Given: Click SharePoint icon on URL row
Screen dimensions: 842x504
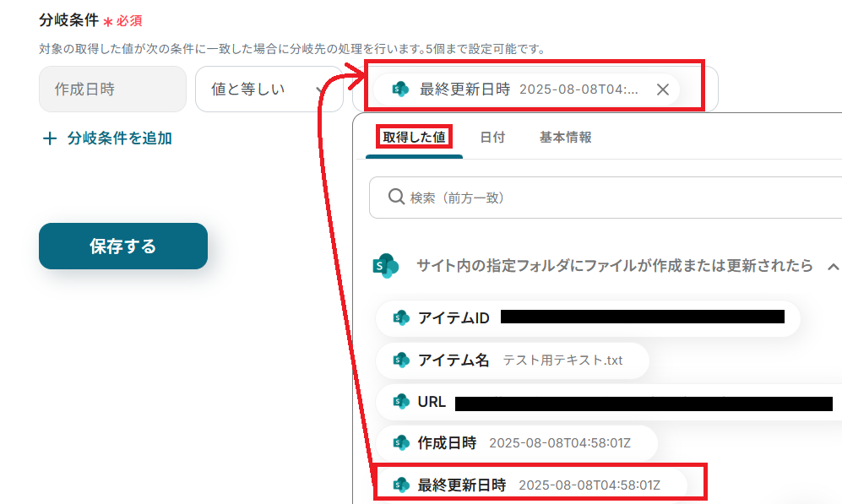Looking at the screenshot, I should [400, 402].
